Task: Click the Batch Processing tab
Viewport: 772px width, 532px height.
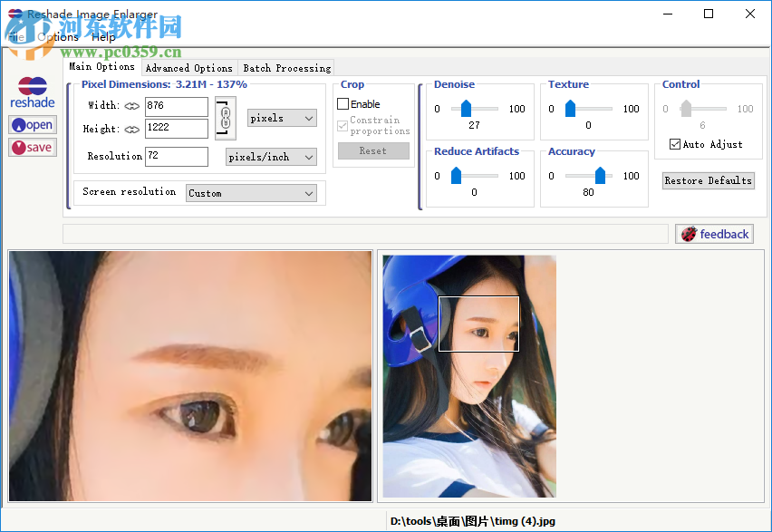Action: [x=286, y=67]
